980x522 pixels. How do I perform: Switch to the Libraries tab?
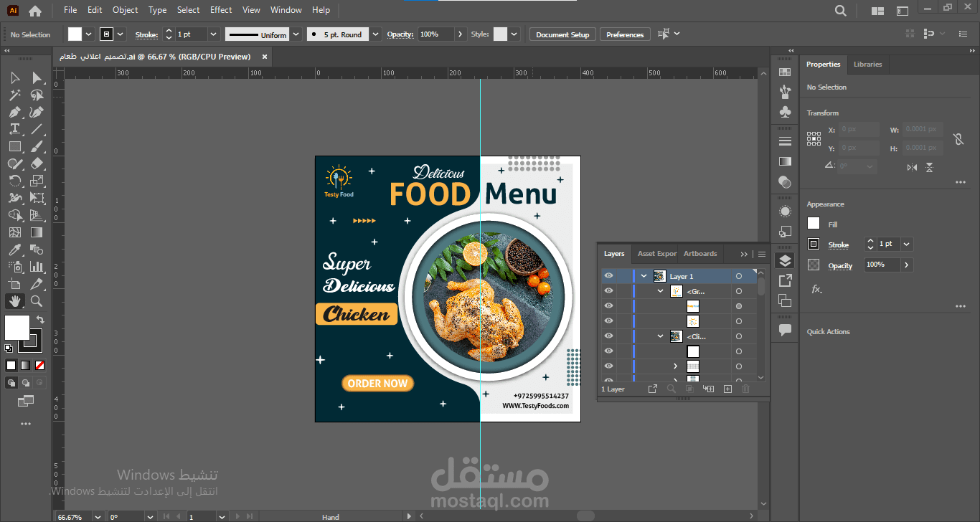867,64
